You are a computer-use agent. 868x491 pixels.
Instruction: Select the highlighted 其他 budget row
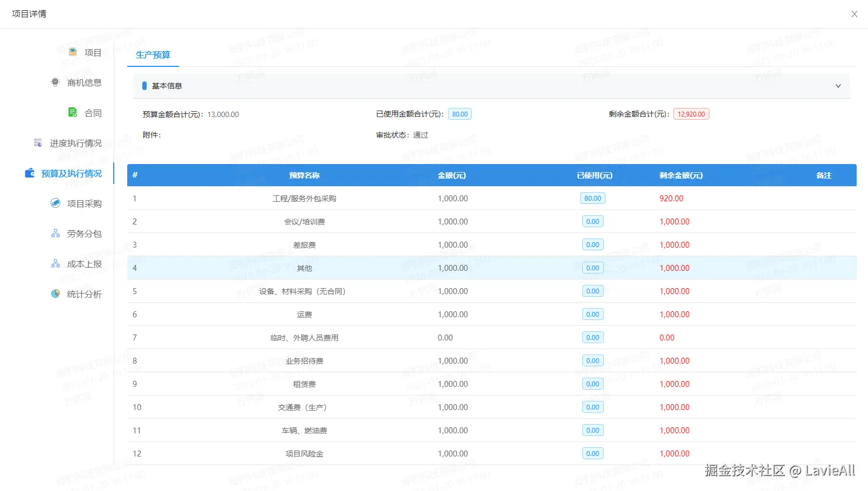pyautogui.click(x=304, y=268)
